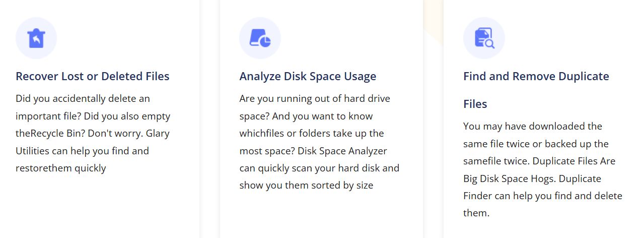Select the line whichfiles or folders take up the
The width and height of the screenshot is (644, 238).
(x=312, y=133)
